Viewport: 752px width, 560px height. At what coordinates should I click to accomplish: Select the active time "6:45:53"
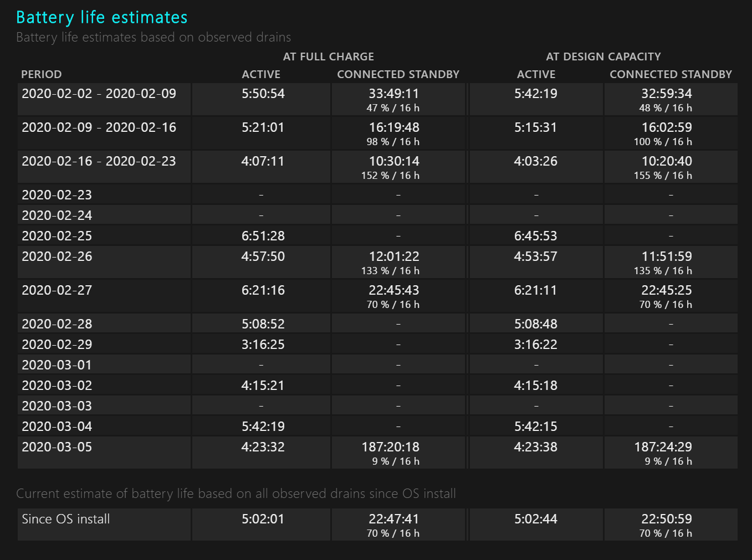[536, 236]
